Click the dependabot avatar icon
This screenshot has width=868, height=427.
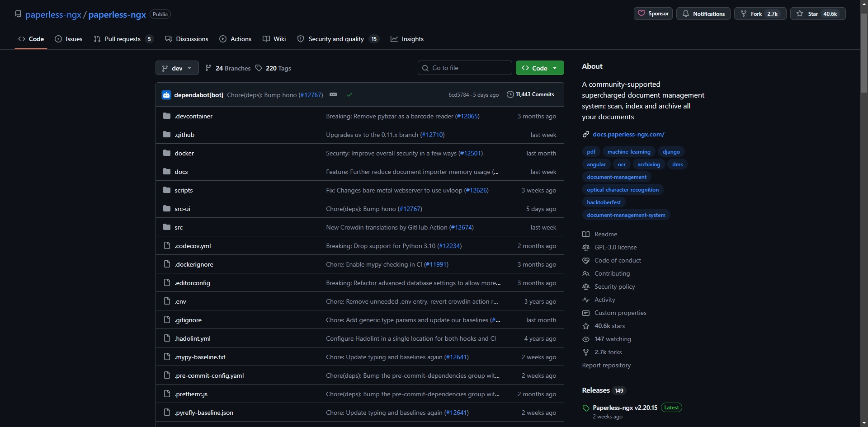[166, 95]
